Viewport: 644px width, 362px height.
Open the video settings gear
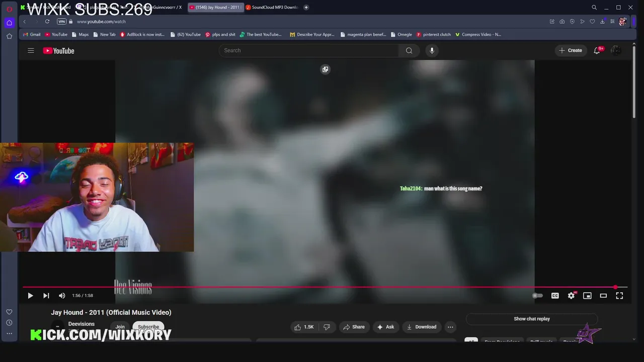[x=571, y=296]
